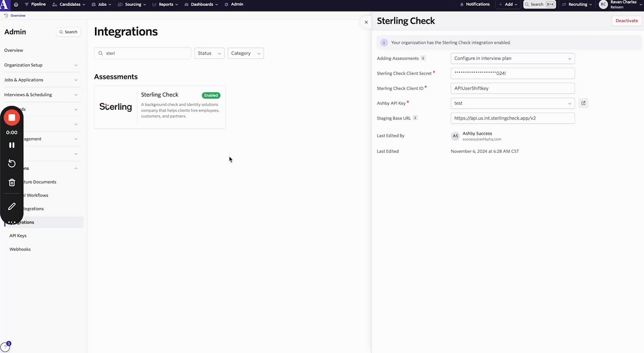Viewport: 644px width, 353px height.
Task: Open the Jobs menu
Action: 101,4
